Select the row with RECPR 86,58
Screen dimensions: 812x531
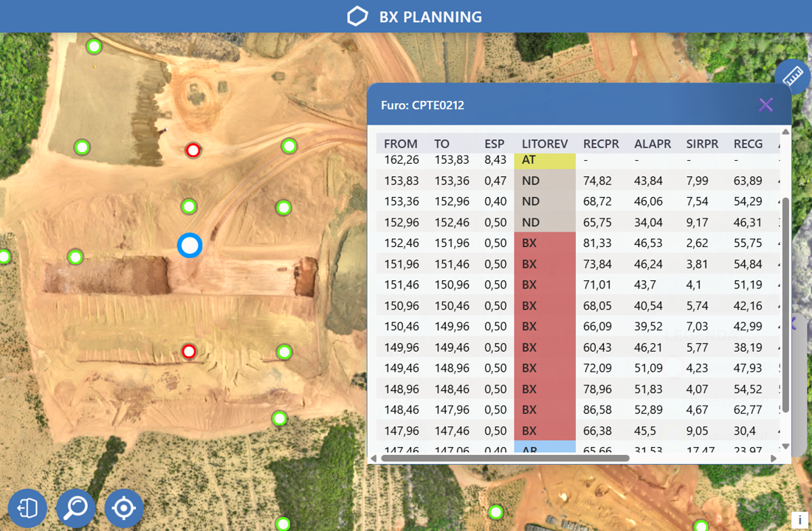576,409
